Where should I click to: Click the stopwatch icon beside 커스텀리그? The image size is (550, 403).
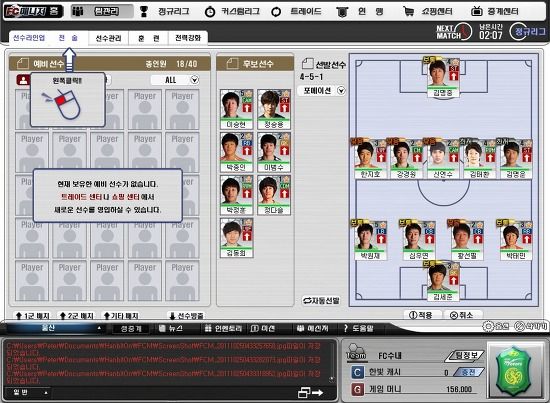pyautogui.click(x=210, y=12)
